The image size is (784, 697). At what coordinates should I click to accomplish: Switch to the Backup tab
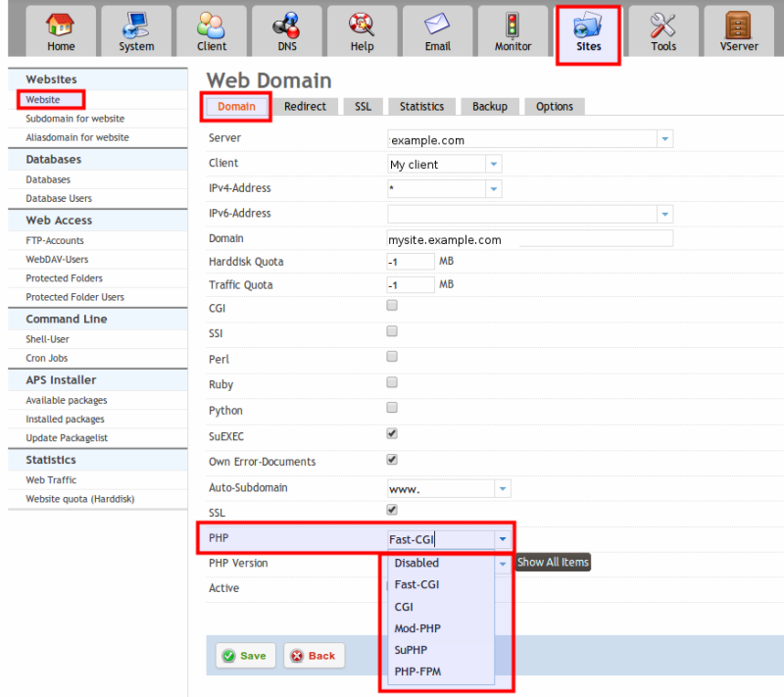click(489, 106)
